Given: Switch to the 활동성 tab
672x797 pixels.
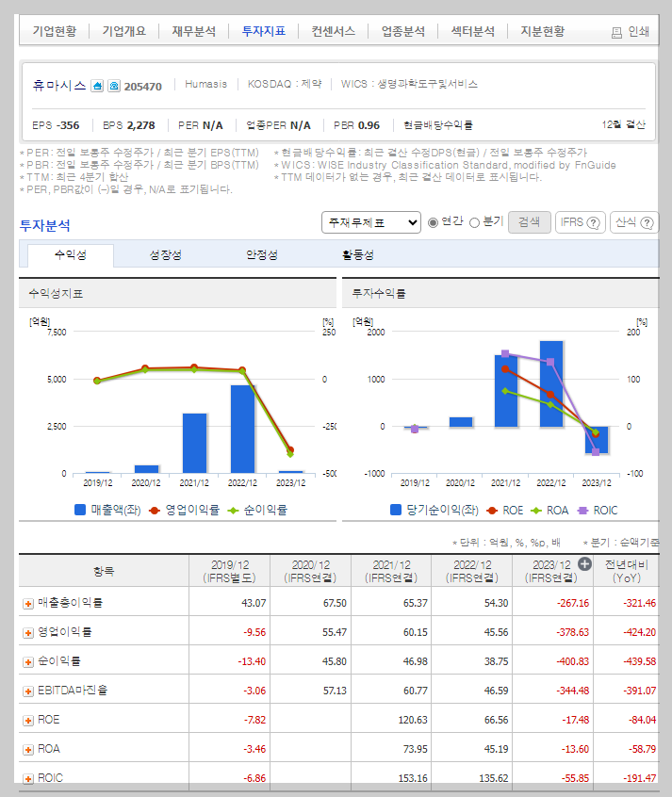Looking at the screenshot, I should pyautogui.click(x=358, y=254).
